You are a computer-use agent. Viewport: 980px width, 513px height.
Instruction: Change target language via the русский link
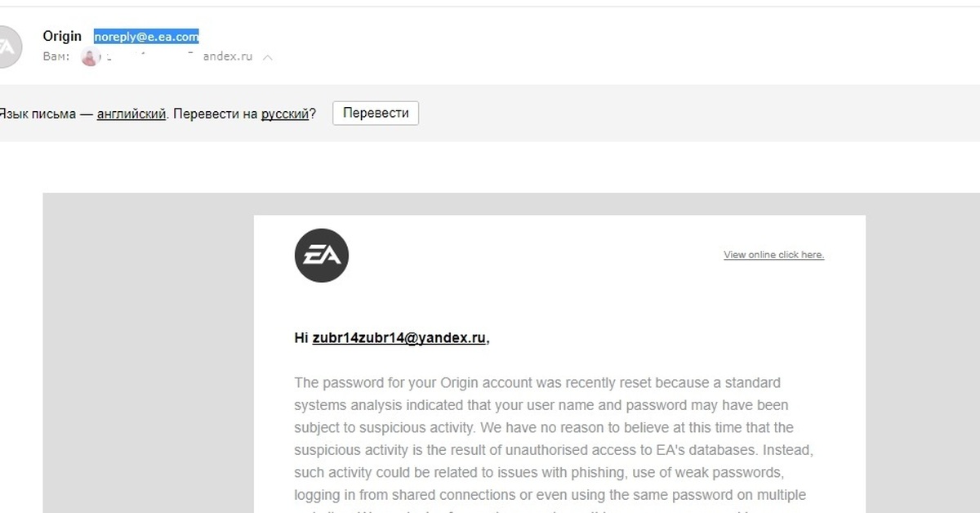(284, 114)
